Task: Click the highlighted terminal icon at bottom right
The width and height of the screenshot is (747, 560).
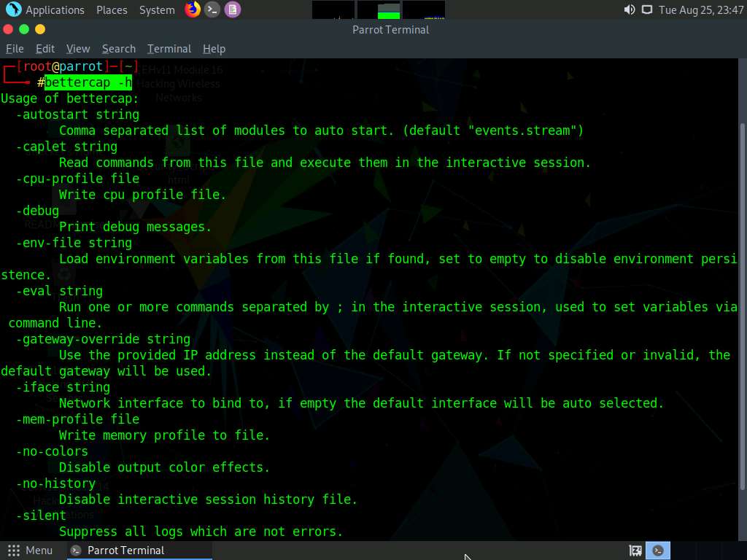Action: (x=658, y=551)
